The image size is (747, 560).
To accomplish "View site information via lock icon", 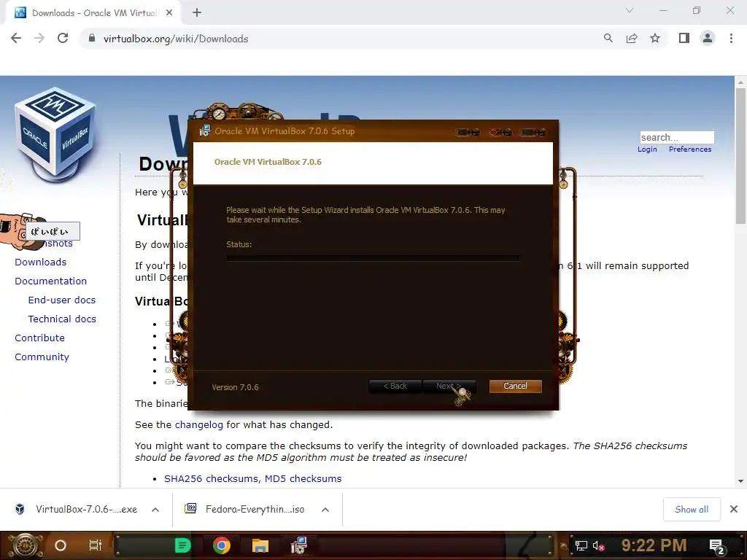I will pos(92,39).
